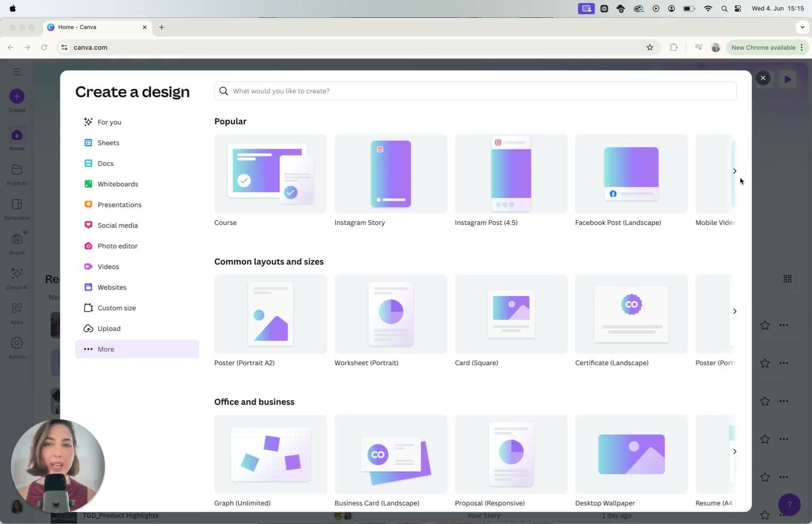
Task: Click the magnifier icon in design search
Action: coord(223,91)
